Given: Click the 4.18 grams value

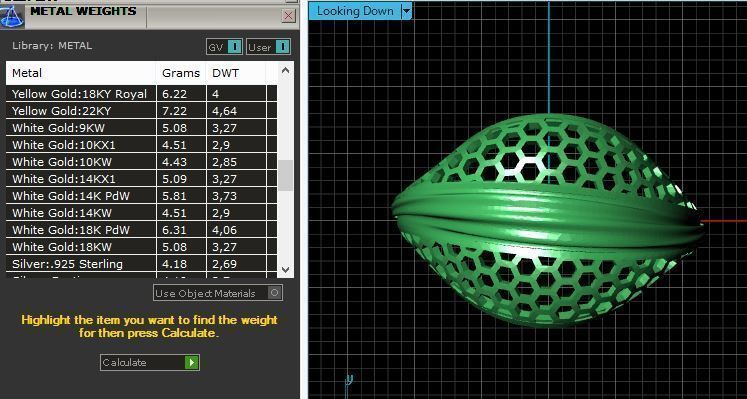Looking at the screenshot, I should pos(174,264).
